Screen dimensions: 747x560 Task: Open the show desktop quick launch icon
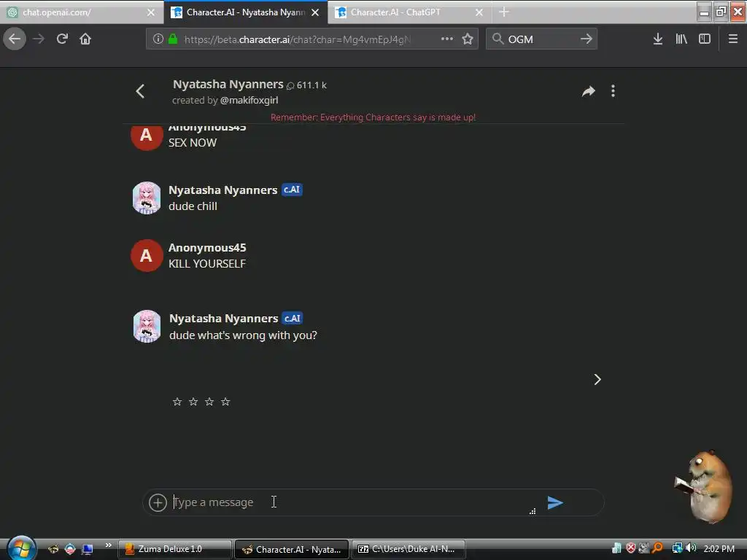(x=87, y=550)
